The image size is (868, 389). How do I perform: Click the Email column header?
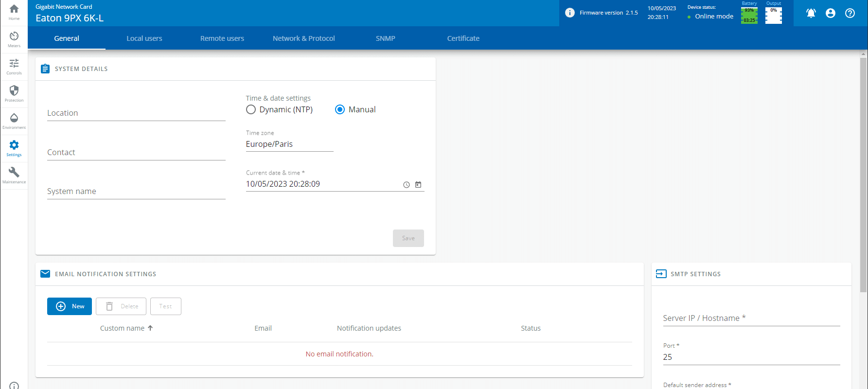263,328
